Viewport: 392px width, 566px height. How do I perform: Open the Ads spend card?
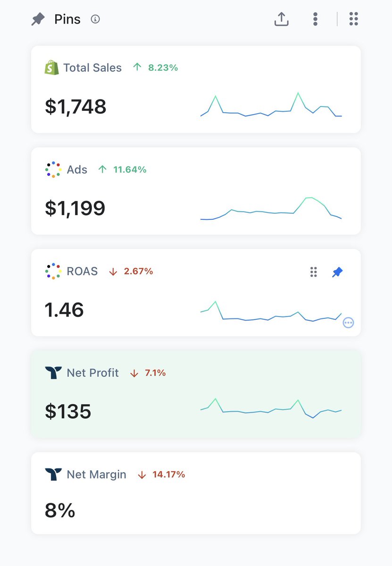point(196,191)
